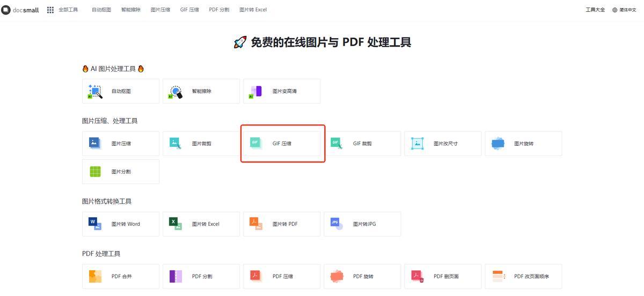Click the AI 自动抠图 tool icon
Viewport: 644px width, 296px height.
click(x=95, y=92)
